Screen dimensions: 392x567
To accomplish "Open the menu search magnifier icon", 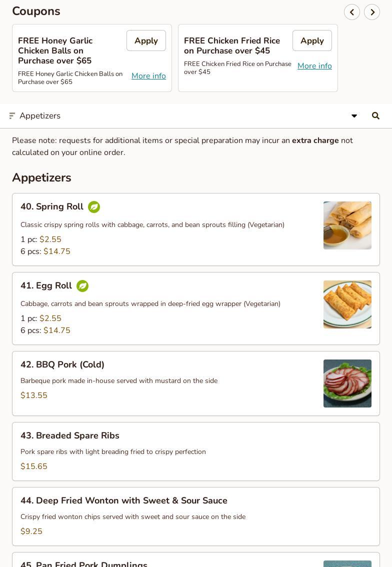I will (x=375, y=115).
